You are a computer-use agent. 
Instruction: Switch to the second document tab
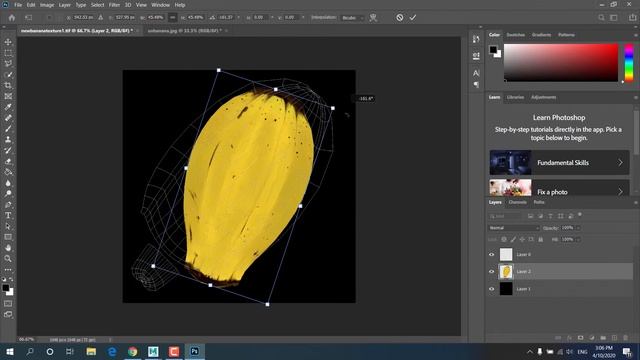184,31
